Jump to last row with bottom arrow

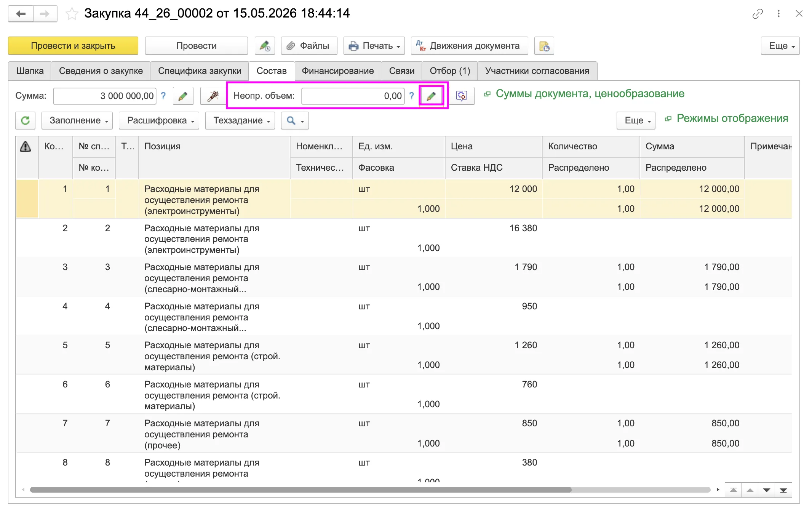coord(783,490)
